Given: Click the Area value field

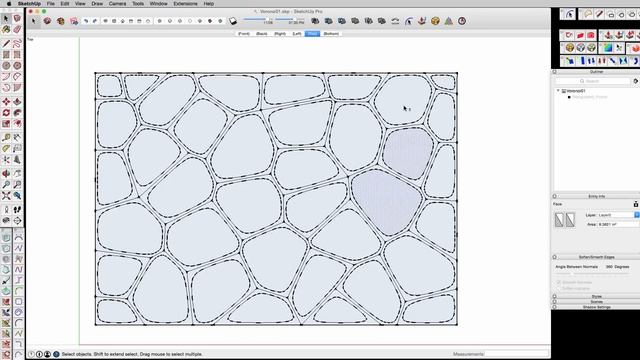Looking at the screenshot, I should (619, 224).
